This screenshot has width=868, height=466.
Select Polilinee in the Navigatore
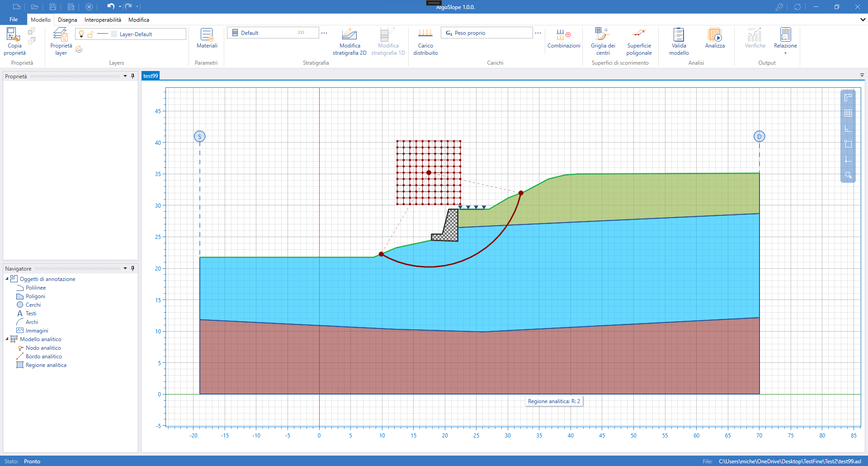pos(36,287)
